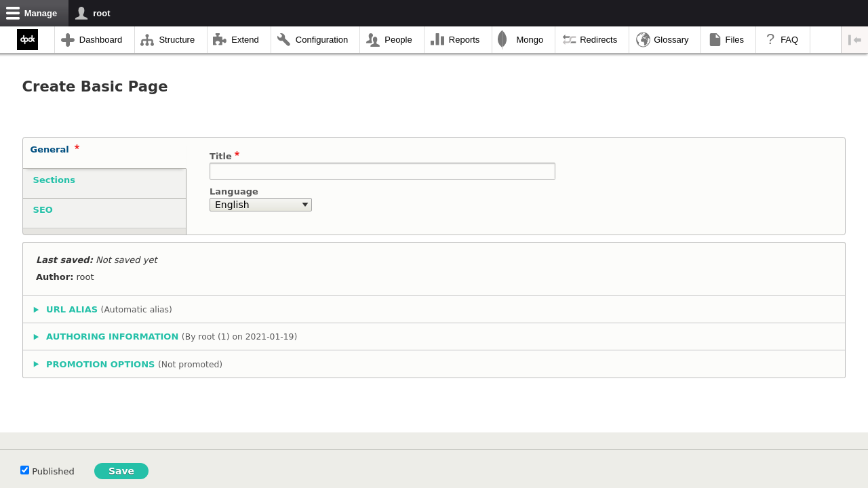
Task: Uncheck the Published checkbox
Action: pyautogui.click(x=25, y=470)
